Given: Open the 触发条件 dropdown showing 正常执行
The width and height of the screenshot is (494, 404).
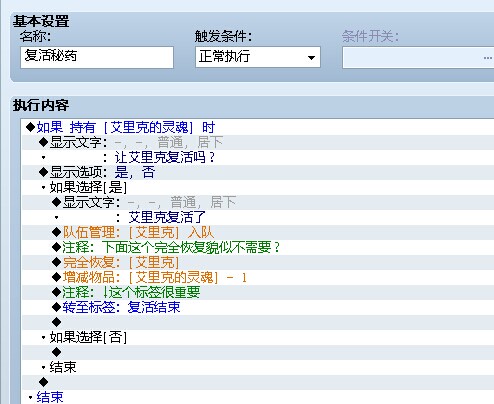Looking at the screenshot, I should [258, 57].
